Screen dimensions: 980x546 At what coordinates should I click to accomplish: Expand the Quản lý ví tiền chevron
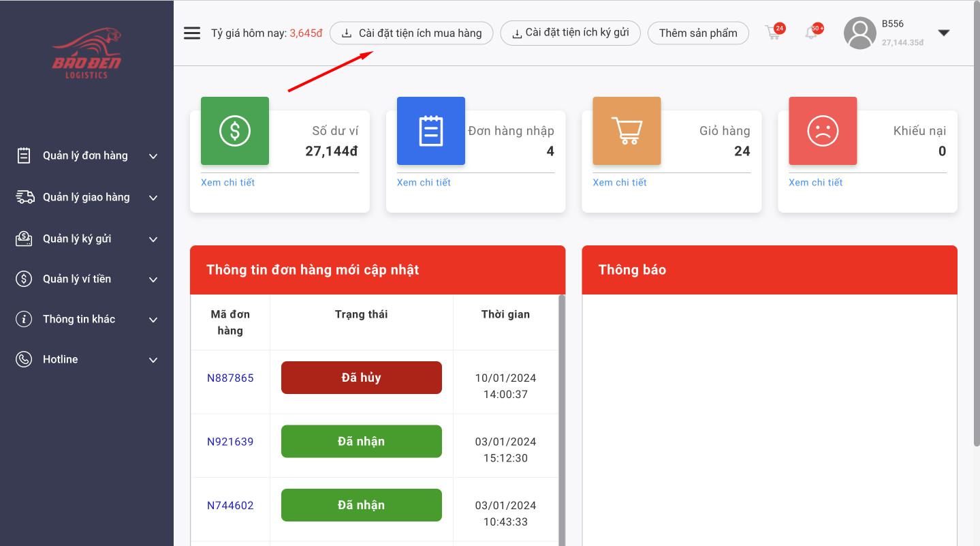(x=153, y=280)
